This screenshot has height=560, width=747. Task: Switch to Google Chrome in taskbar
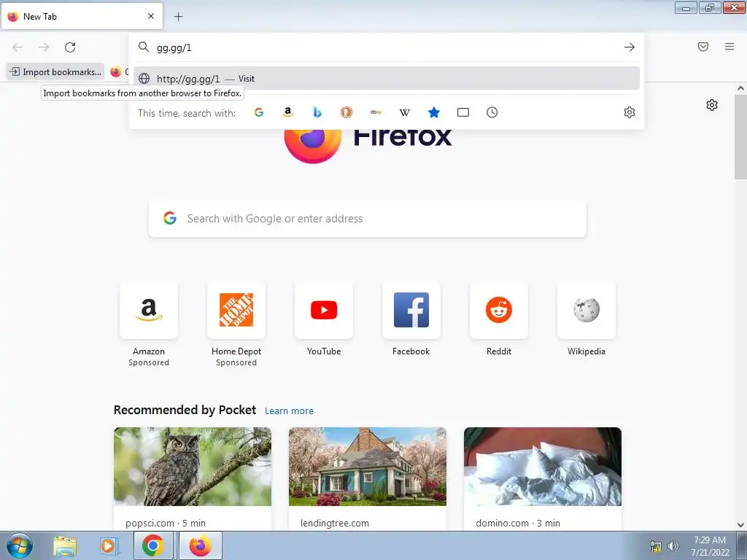[x=152, y=546]
